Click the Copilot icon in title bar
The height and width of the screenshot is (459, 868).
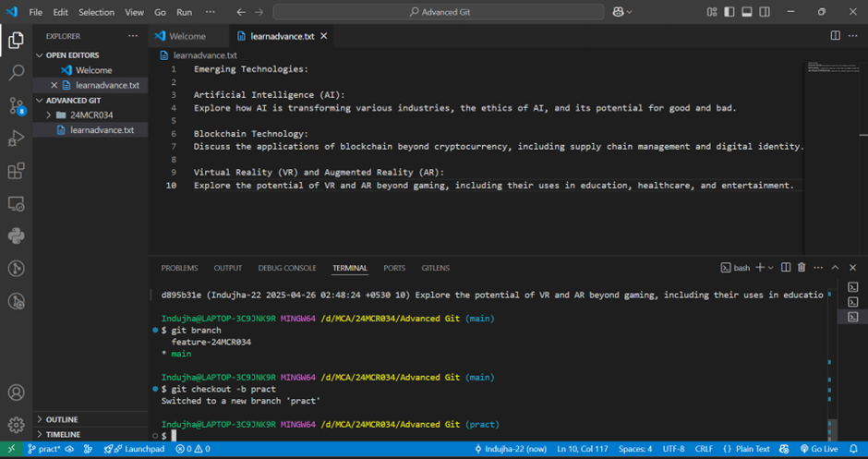tap(618, 12)
